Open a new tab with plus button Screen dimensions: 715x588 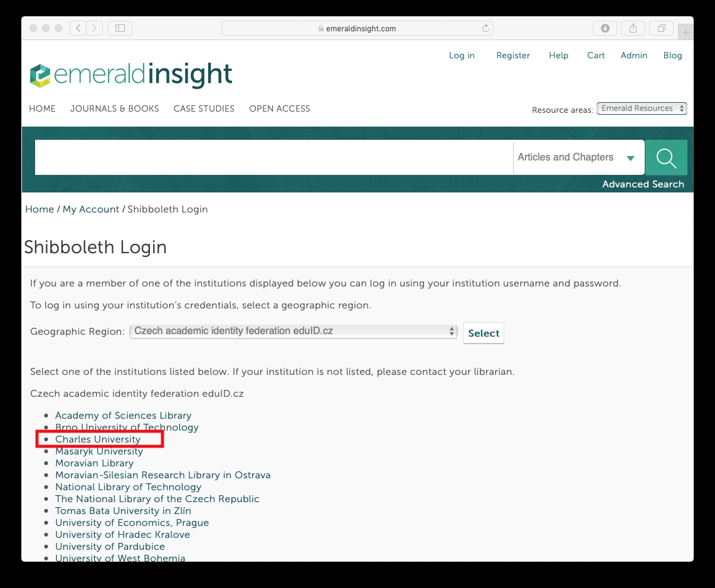click(x=686, y=31)
